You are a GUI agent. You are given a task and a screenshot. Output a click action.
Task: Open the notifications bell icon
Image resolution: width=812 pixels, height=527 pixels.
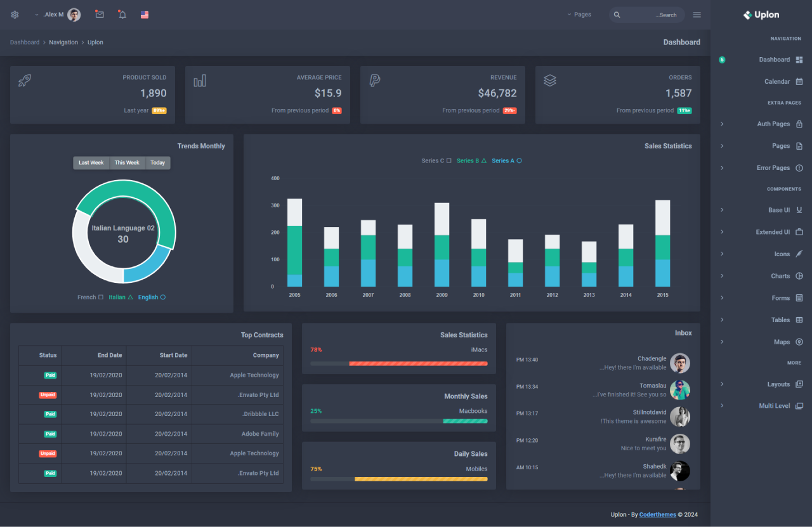(x=122, y=15)
